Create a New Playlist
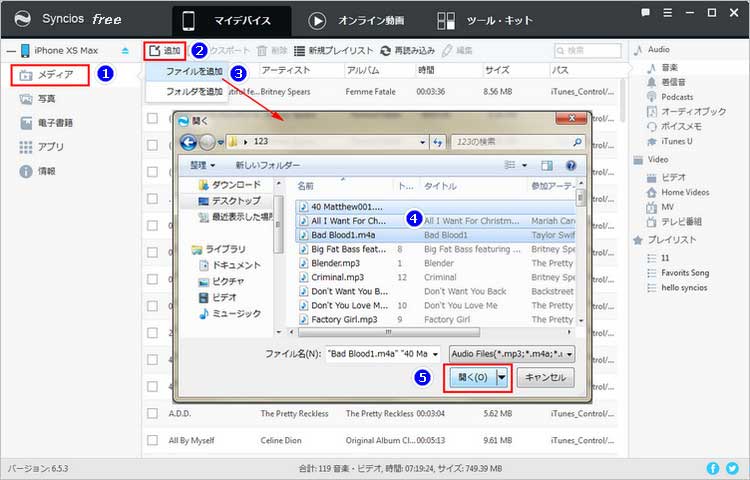The height and width of the screenshot is (480, 750). (x=333, y=50)
